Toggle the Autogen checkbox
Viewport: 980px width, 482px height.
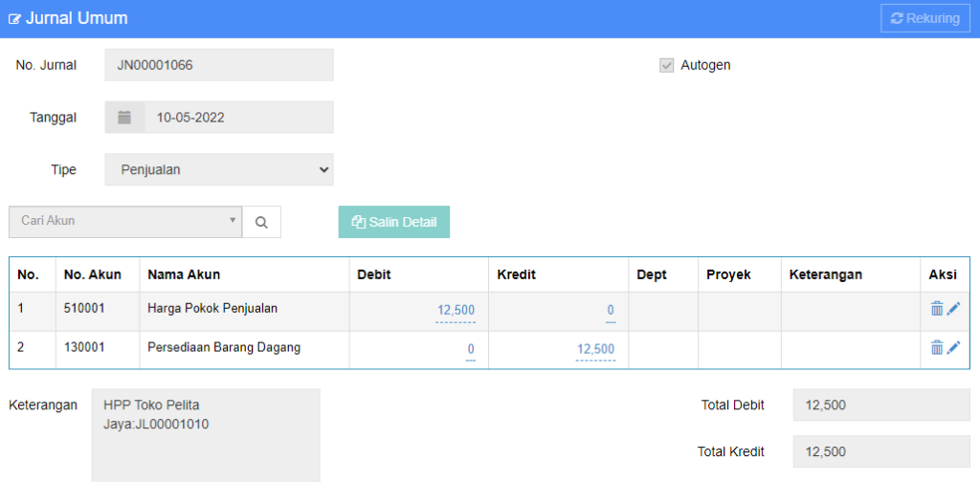pos(667,65)
